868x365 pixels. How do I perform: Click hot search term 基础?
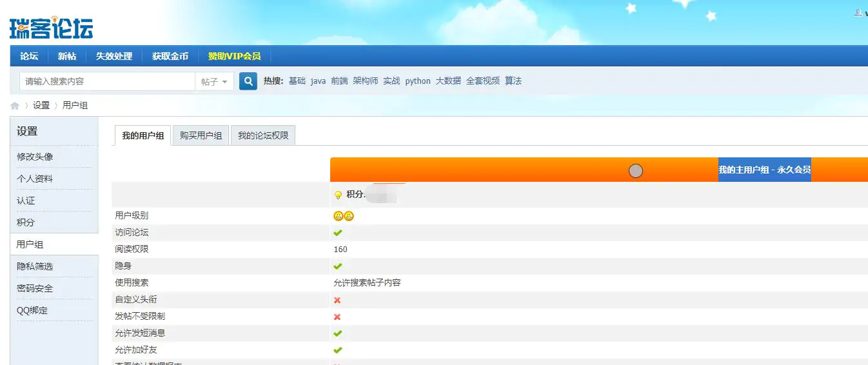297,81
